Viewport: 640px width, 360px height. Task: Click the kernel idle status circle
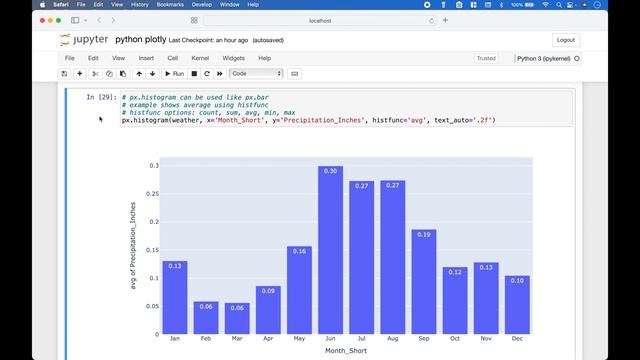(577, 58)
